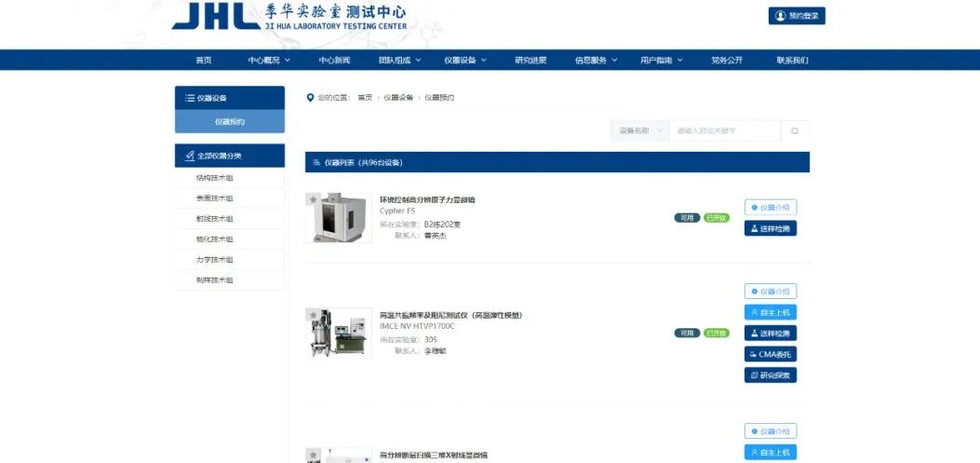Viewport: 980px width, 463px height.
Task: Expand the 中心概况 navigation dropdown
Action: tap(269, 61)
